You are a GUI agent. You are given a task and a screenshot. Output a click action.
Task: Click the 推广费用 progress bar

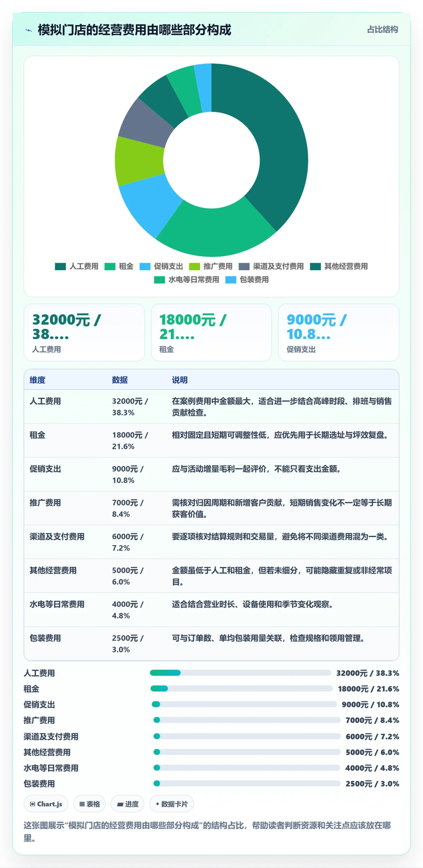(x=247, y=720)
